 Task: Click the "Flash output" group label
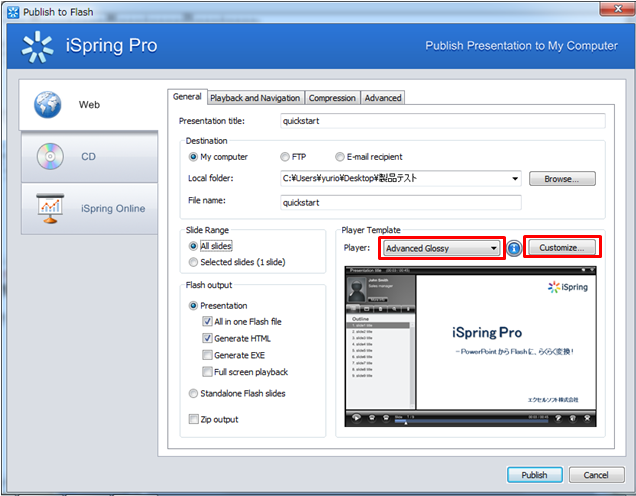tap(209, 285)
